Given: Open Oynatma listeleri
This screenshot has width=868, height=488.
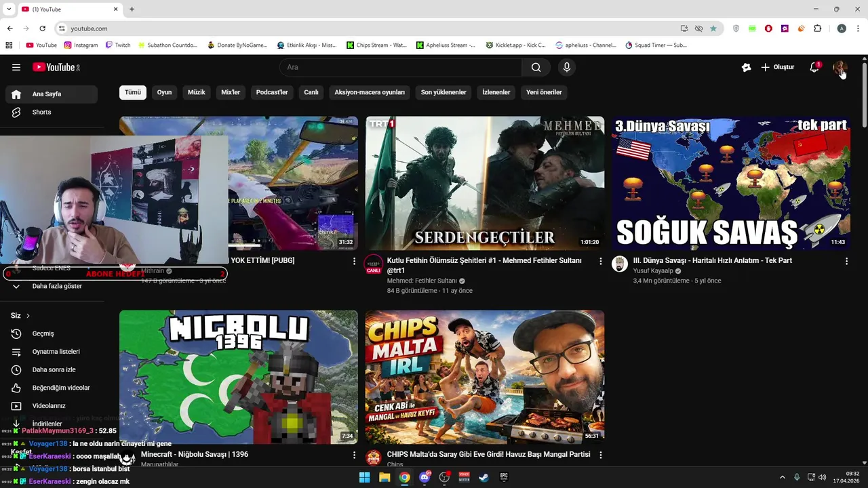Looking at the screenshot, I should tap(52, 352).
